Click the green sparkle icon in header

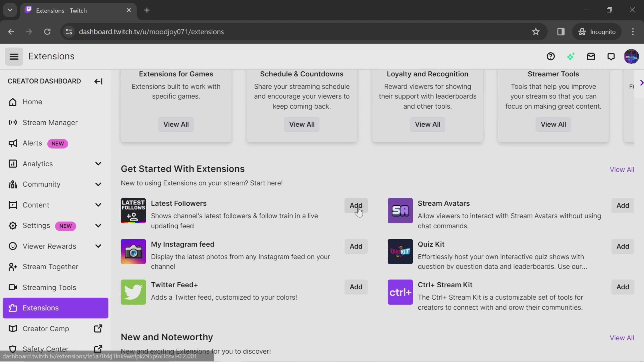click(x=571, y=56)
